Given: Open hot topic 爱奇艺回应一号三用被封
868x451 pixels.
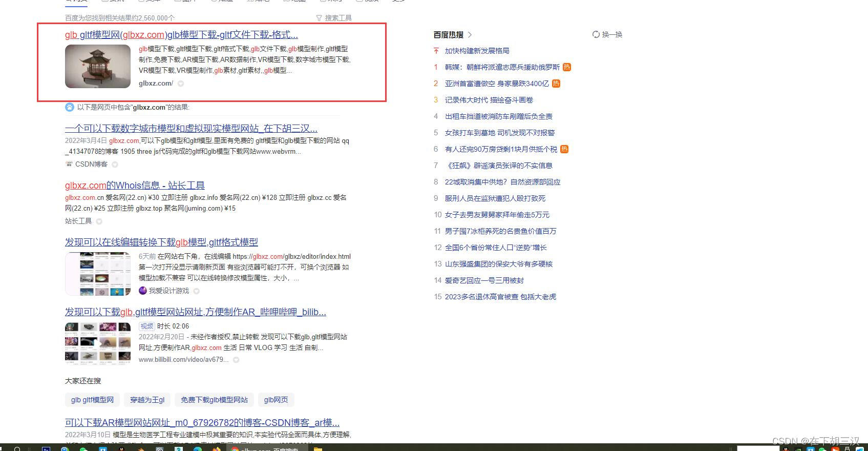Looking at the screenshot, I should 484,280.
